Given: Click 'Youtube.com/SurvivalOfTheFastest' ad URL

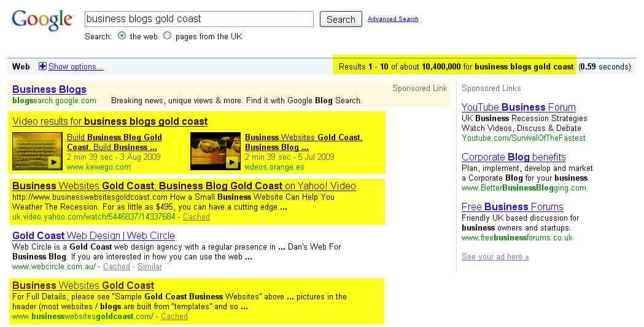Looking at the screenshot, I should pos(523,138).
